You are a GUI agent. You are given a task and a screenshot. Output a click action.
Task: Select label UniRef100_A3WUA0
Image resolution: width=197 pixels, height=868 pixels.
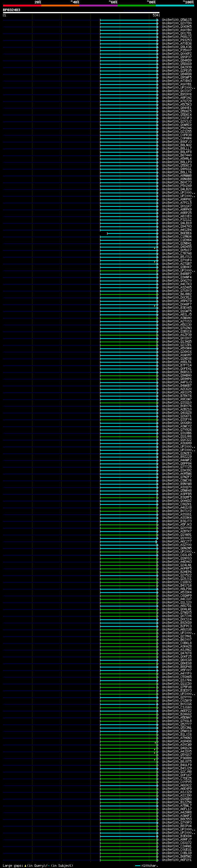[x=177, y=318]
